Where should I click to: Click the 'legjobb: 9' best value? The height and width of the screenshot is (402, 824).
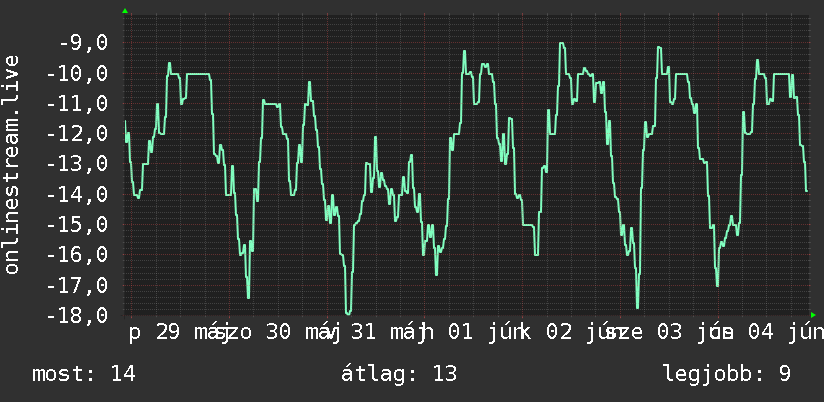(727, 374)
